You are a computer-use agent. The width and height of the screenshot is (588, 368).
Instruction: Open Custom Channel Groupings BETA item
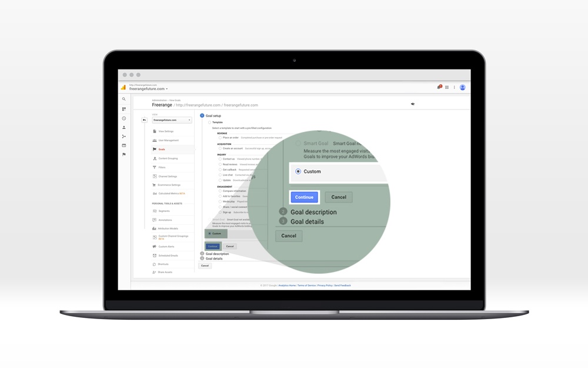[x=173, y=237]
